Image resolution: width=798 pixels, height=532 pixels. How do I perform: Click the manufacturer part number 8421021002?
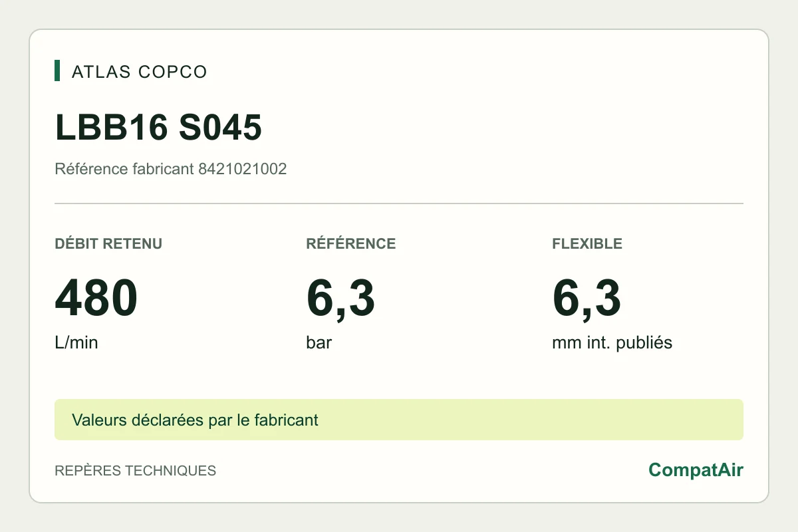tap(243, 169)
